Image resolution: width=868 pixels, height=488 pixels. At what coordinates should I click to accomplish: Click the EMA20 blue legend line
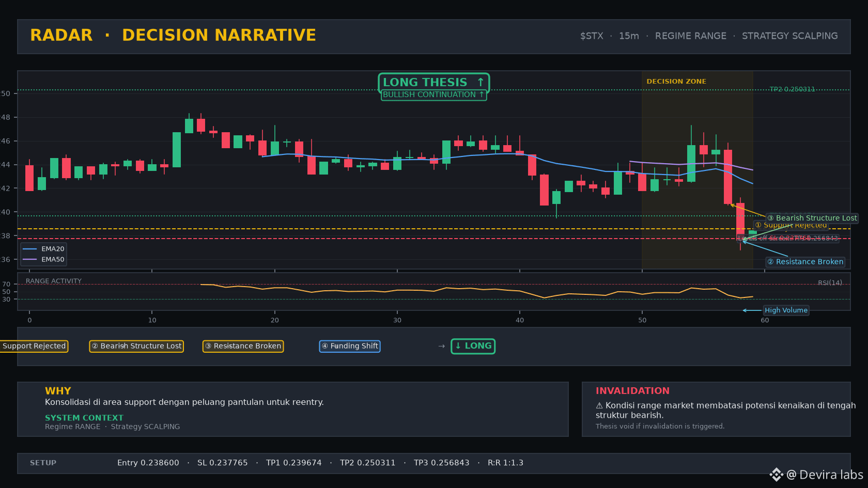29,249
